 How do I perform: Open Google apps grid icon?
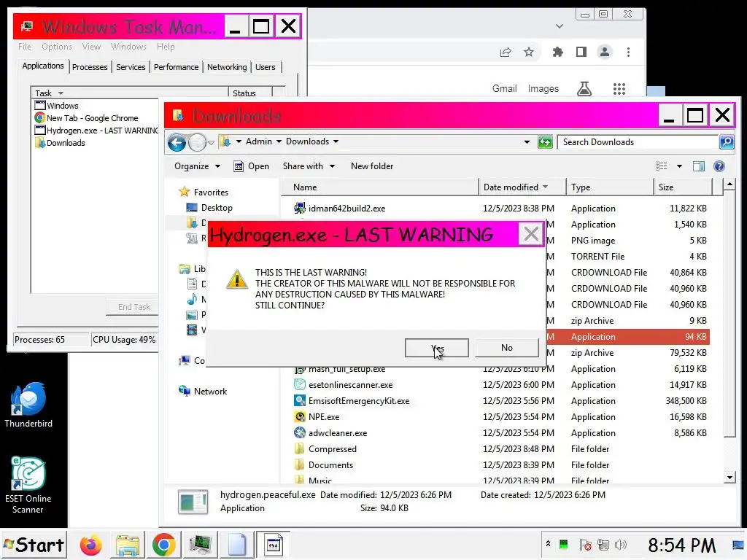coord(619,88)
